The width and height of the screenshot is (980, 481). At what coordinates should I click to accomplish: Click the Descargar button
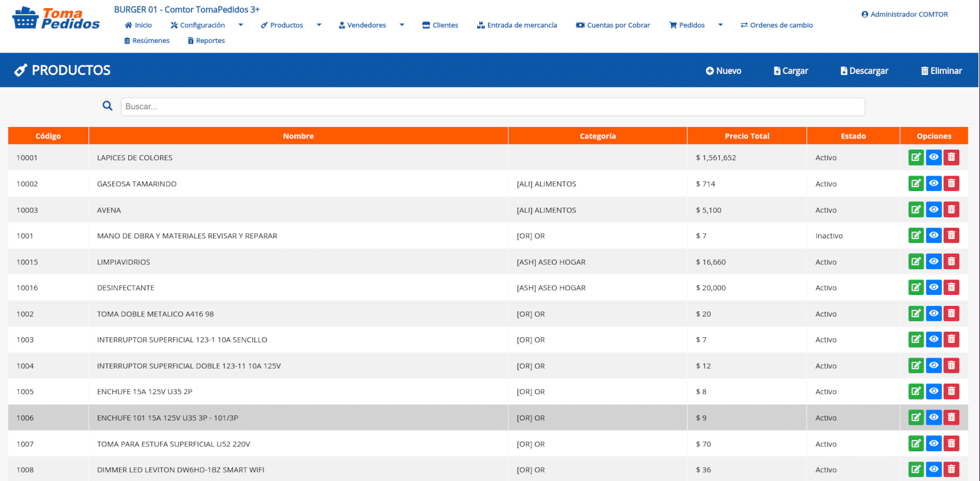click(x=864, y=70)
